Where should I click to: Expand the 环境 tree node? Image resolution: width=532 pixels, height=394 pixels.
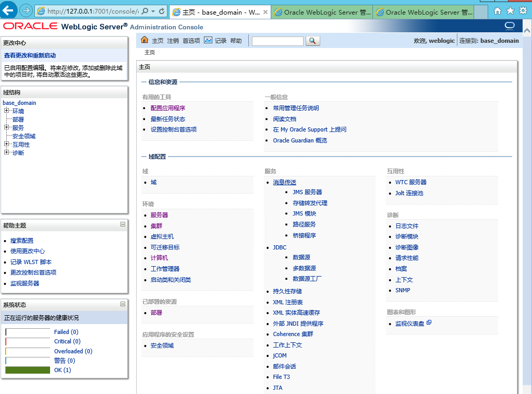6,110
